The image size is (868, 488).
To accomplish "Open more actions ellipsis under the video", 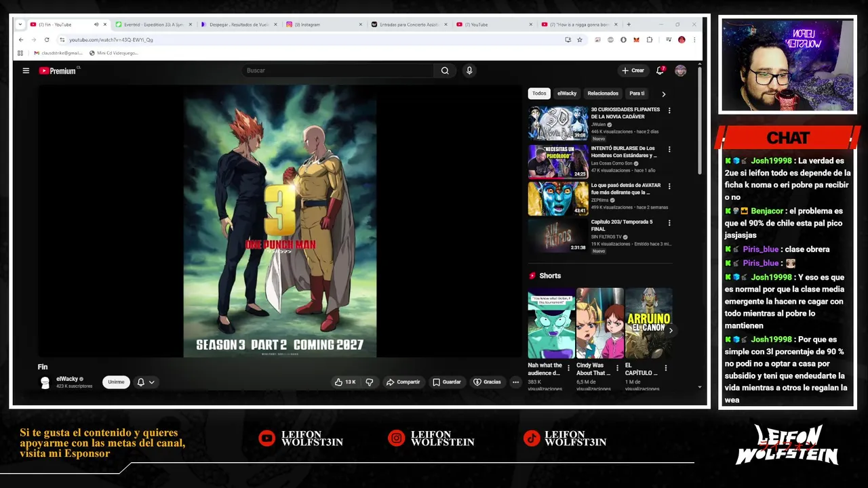I will click(x=515, y=382).
